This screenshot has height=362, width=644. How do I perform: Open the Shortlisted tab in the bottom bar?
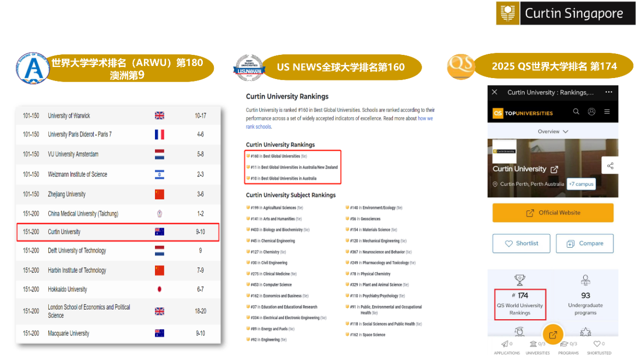(x=599, y=347)
